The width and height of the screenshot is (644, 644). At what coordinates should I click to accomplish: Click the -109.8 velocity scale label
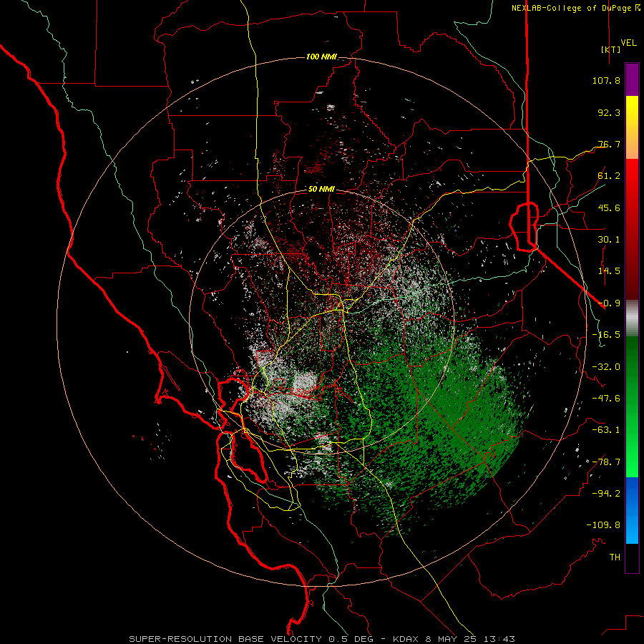[x=603, y=525]
